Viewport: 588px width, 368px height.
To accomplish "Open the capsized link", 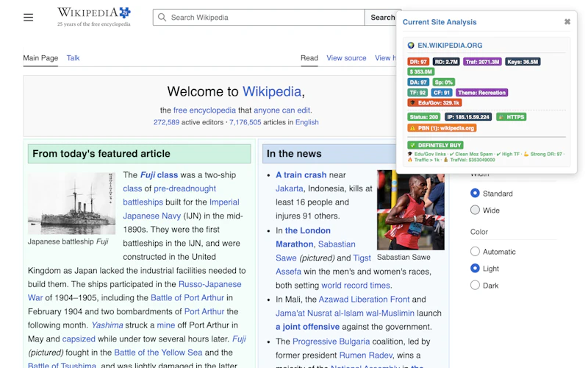I will coord(79,339).
